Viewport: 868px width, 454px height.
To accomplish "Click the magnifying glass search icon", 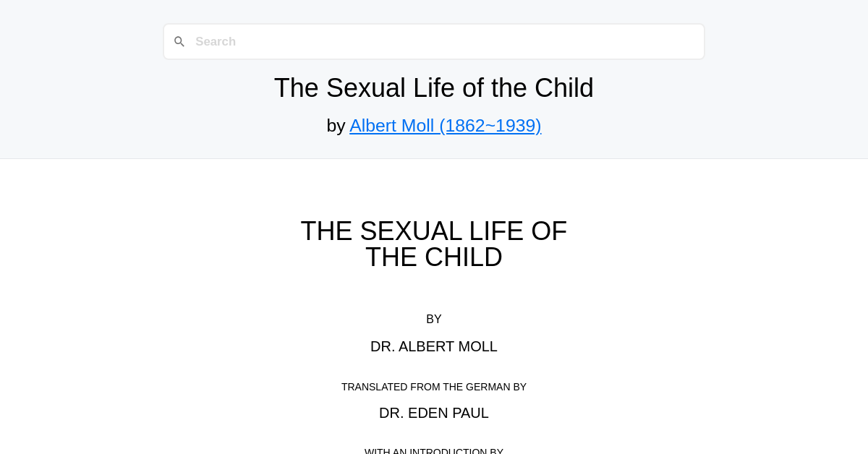I will pos(179,41).
